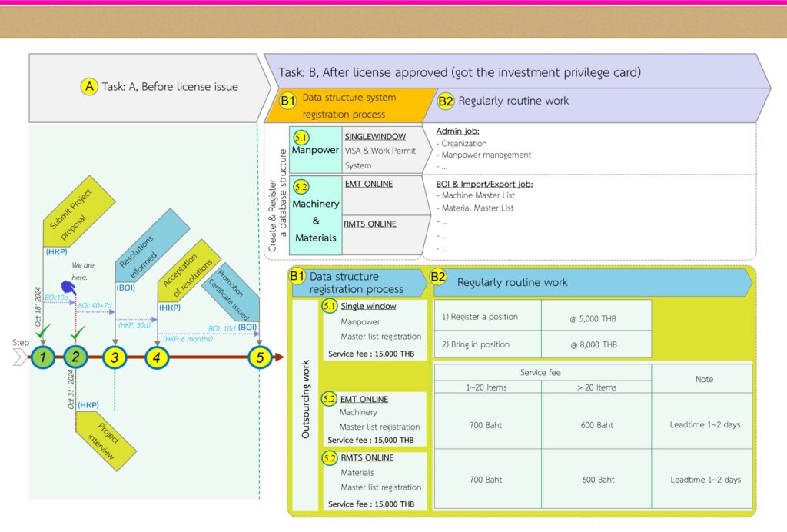Click the 'BOI: 40+7d' duration label
The height and width of the screenshot is (532, 787).
95,305
